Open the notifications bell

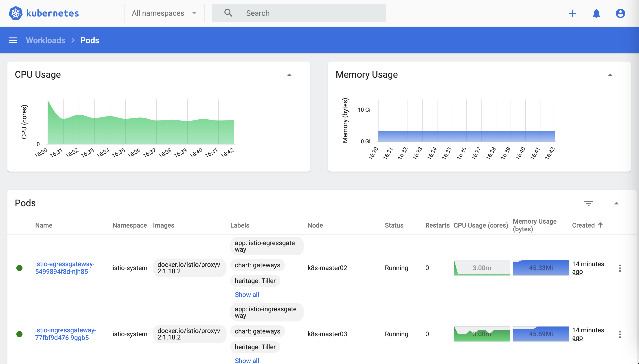(x=596, y=13)
